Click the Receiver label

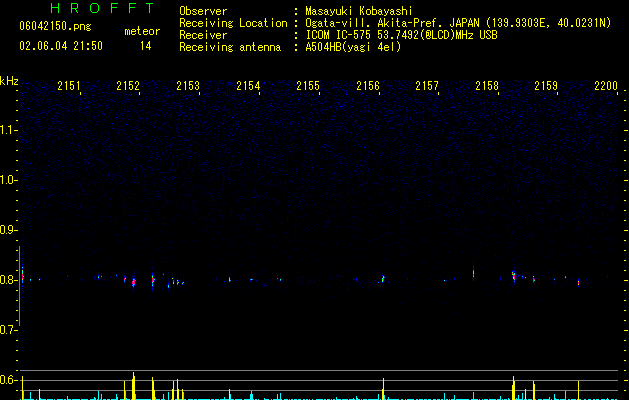point(203,35)
